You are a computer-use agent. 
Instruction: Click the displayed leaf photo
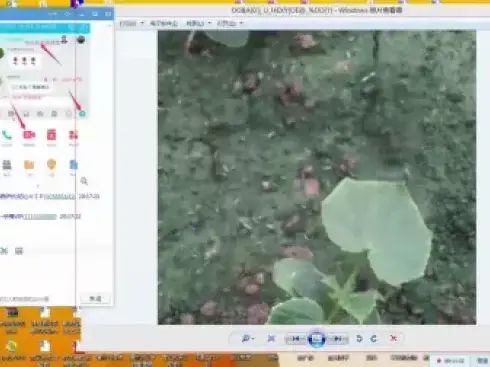pos(317,177)
